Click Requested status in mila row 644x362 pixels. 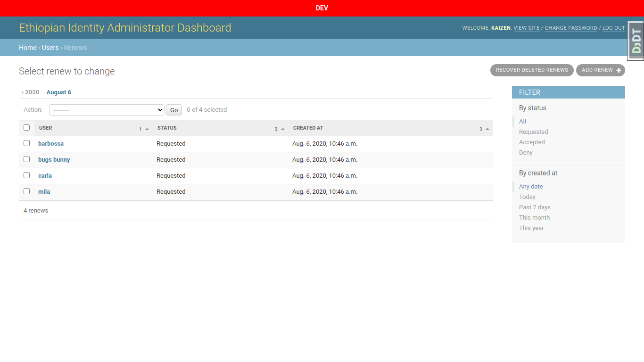tap(171, 192)
